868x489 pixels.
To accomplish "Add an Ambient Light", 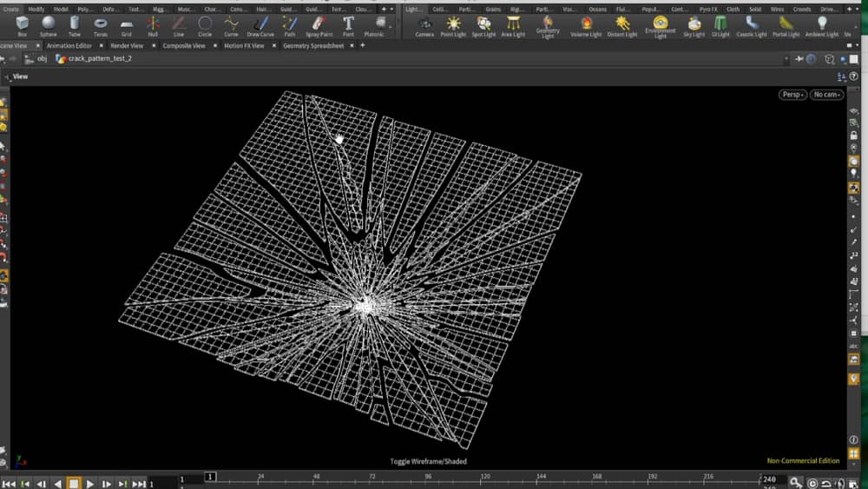I will tap(821, 26).
